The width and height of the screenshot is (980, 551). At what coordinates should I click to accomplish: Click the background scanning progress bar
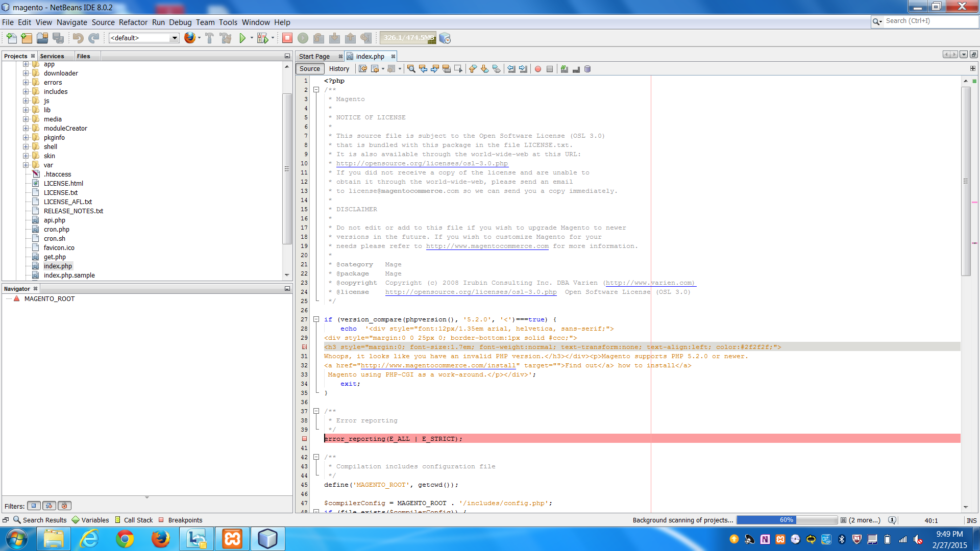[x=787, y=520]
